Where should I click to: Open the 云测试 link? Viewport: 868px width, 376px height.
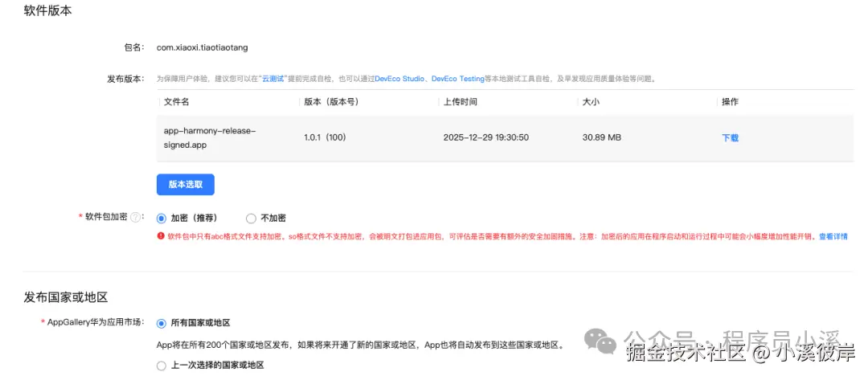(x=274, y=79)
